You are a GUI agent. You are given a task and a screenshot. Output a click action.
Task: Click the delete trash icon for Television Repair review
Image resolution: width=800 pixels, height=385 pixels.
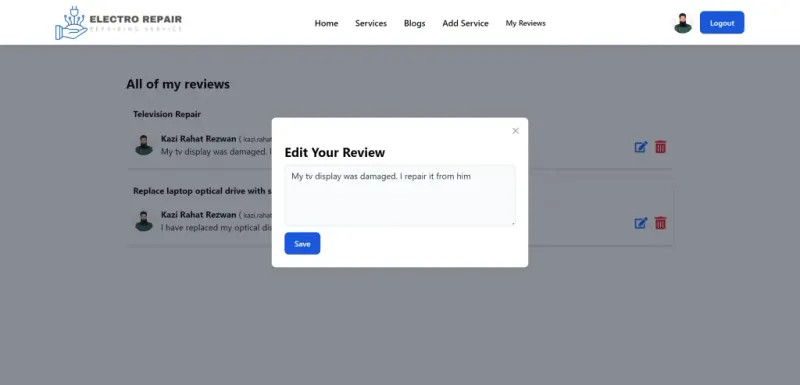click(661, 147)
